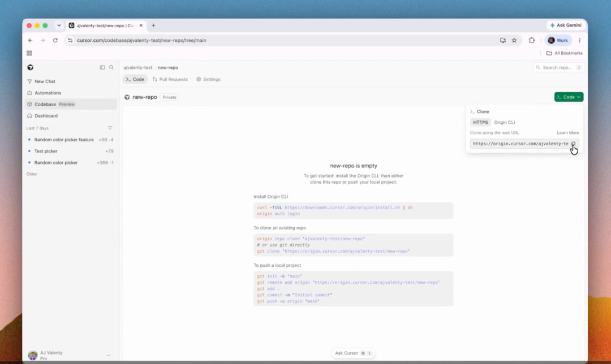Click the filter icon beside Last 7 days
Screen dimensions: 611x364
tap(110, 128)
